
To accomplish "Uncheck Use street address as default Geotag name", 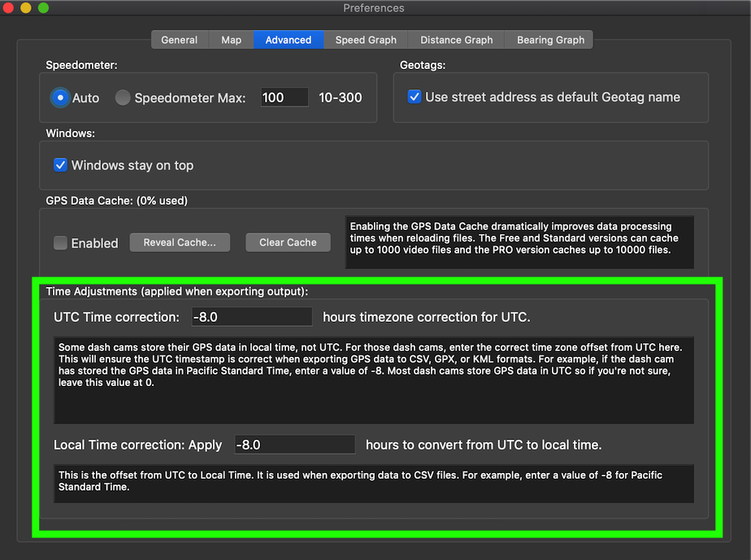I will (x=414, y=97).
